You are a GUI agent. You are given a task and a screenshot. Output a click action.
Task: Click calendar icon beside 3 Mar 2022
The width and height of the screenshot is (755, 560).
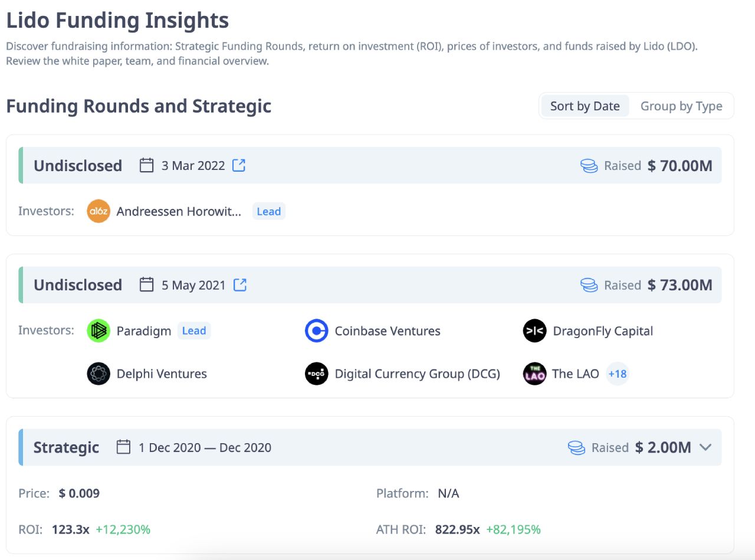pos(146,165)
